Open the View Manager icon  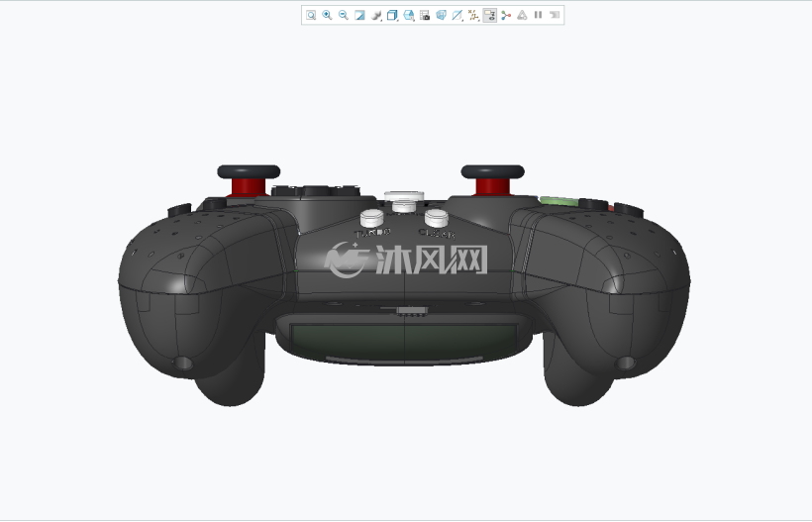[x=425, y=15]
